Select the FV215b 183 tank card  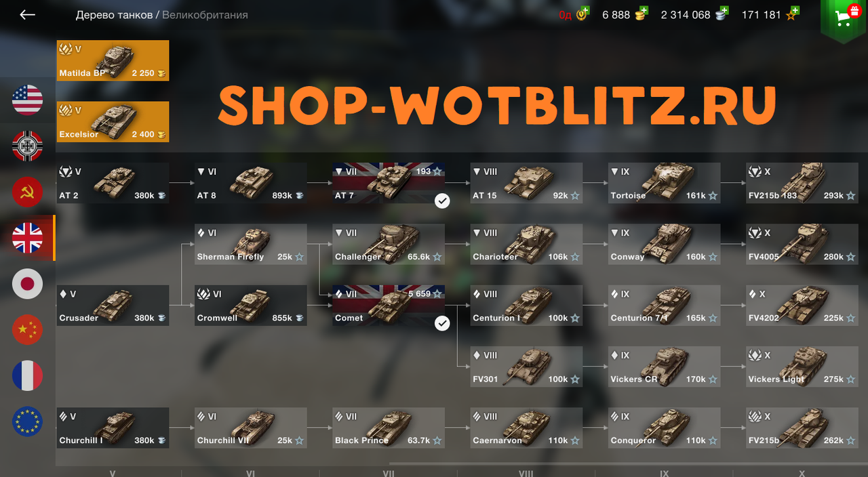coord(802,183)
